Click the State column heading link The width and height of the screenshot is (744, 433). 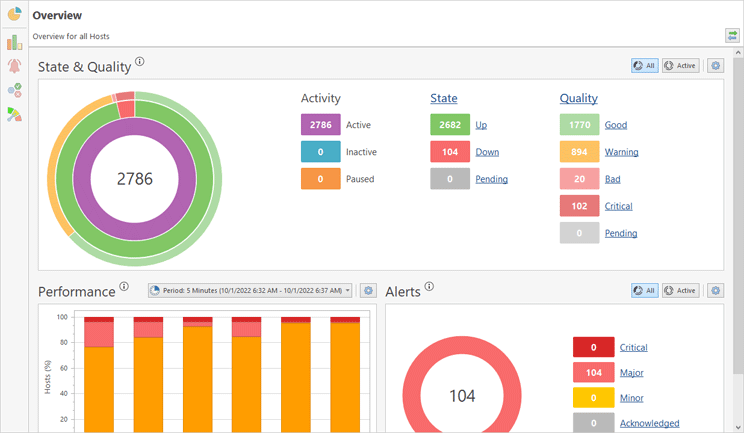pos(444,98)
